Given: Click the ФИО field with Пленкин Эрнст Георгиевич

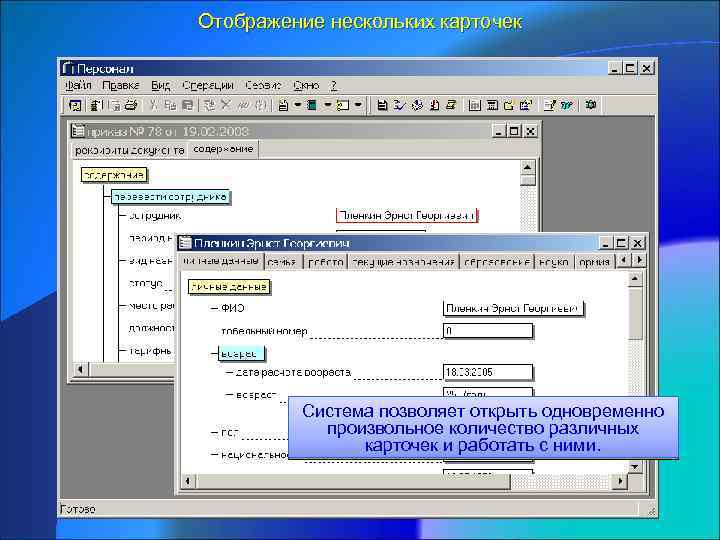Looking at the screenshot, I should [x=513, y=309].
